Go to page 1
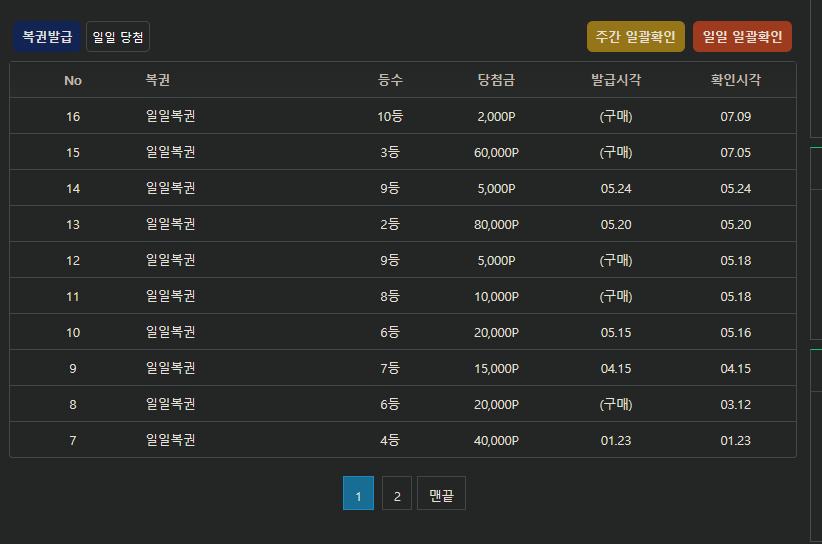 coord(359,493)
